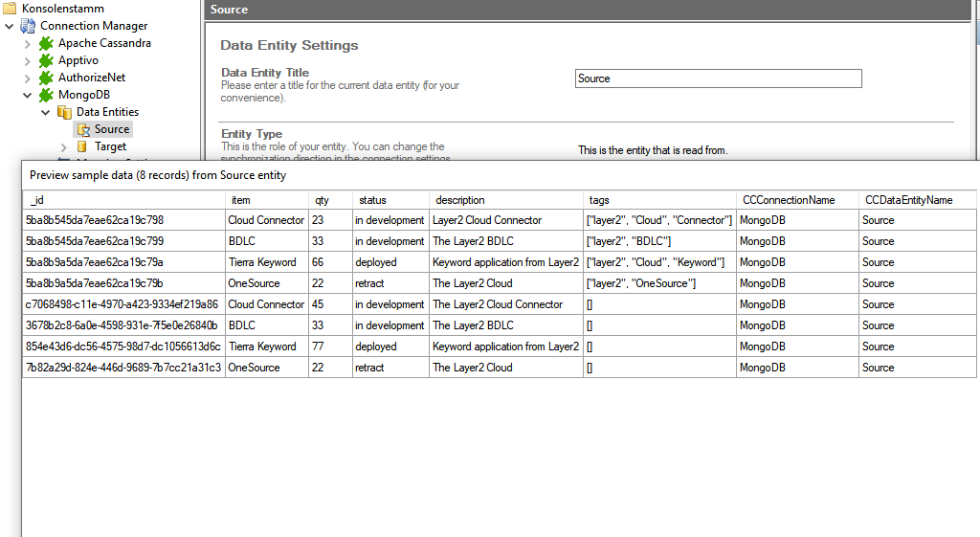
Task: Sort by the status column header
Action: (x=390, y=200)
